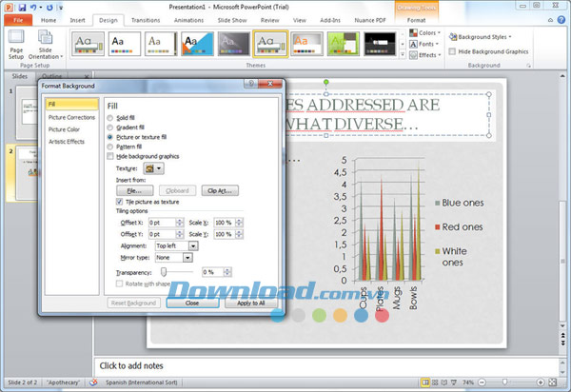571x392 pixels.
Task: Click the zoom in plus button
Action: (541, 382)
